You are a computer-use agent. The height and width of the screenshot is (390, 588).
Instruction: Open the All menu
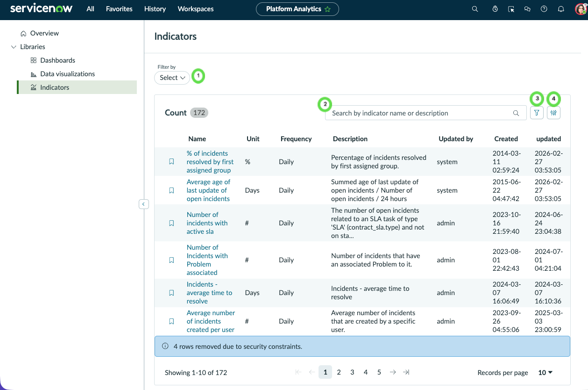(x=90, y=9)
